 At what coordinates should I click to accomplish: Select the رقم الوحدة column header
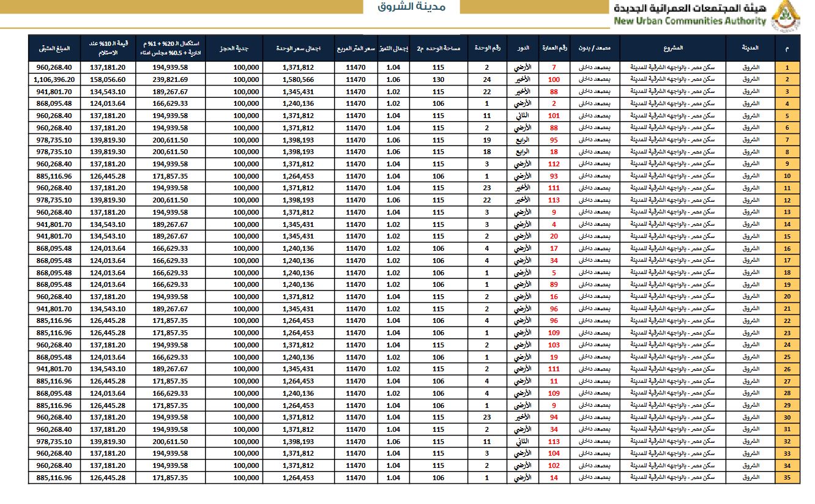488,48
